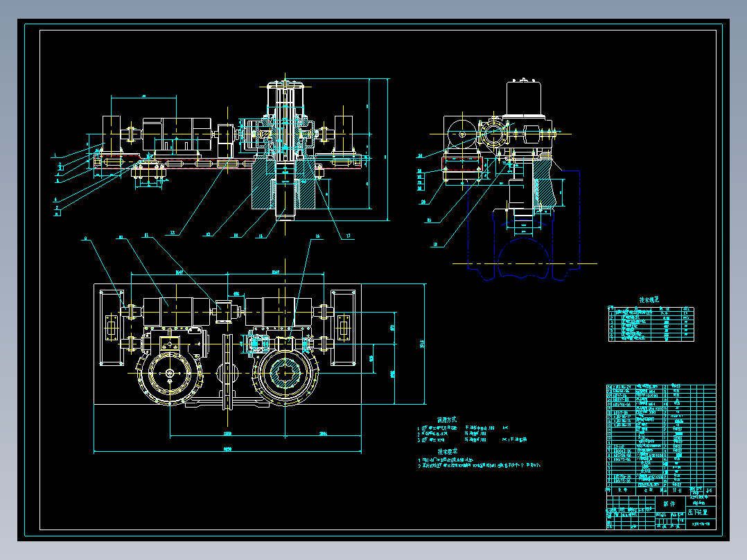Select the cyan parts list table
The width and height of the screenshot is (747, 560).
[x=661, y=439]
